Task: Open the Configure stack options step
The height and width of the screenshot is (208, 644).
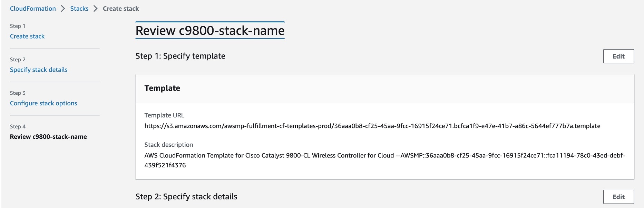Action: 43,103
